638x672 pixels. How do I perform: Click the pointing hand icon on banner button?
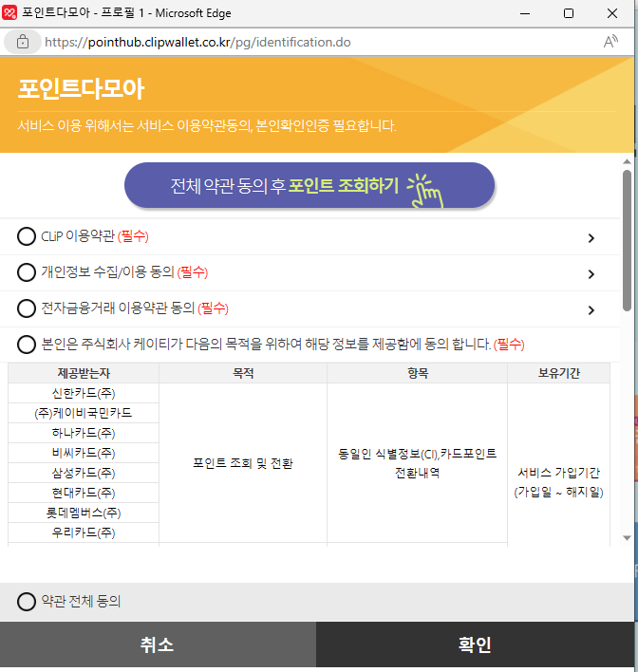point(425,189)
